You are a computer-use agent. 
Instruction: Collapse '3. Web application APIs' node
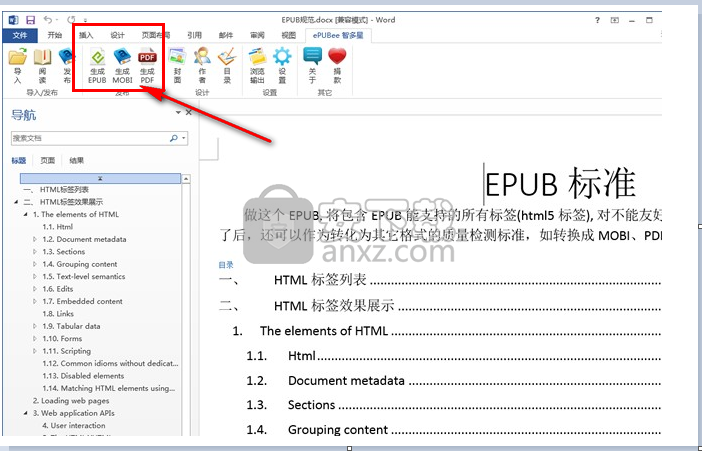(26, 413)
